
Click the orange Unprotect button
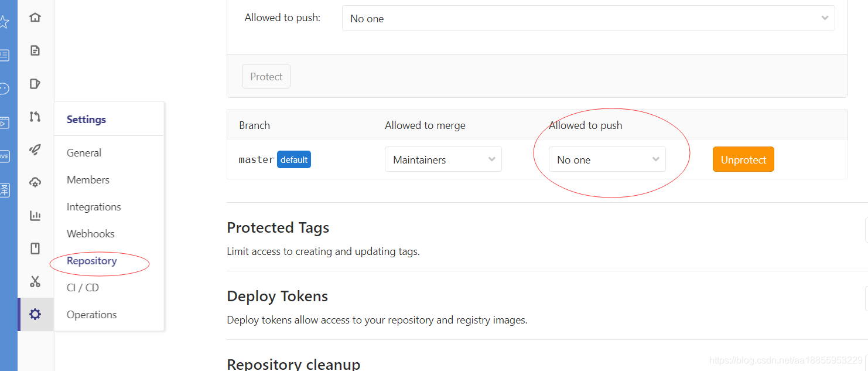[743, 159]
